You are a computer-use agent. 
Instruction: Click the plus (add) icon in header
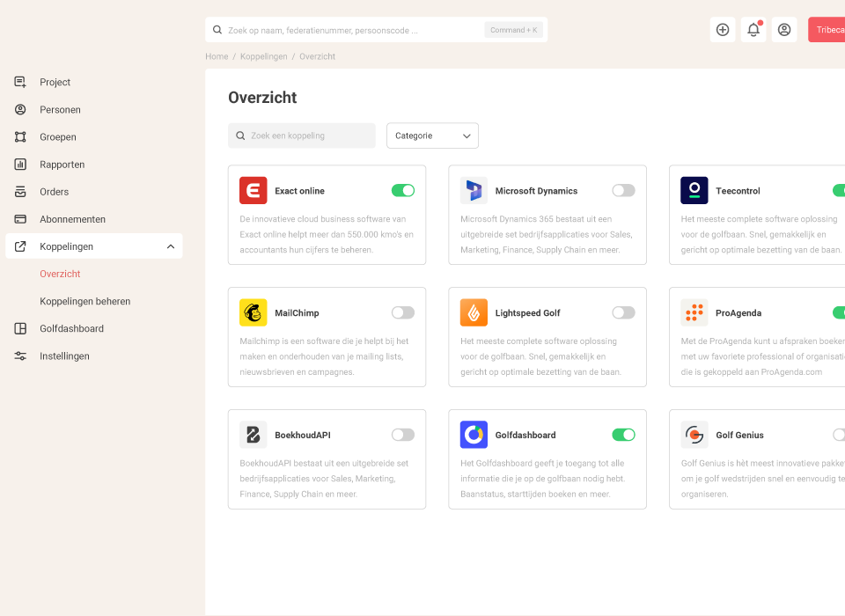click(723, 30)
